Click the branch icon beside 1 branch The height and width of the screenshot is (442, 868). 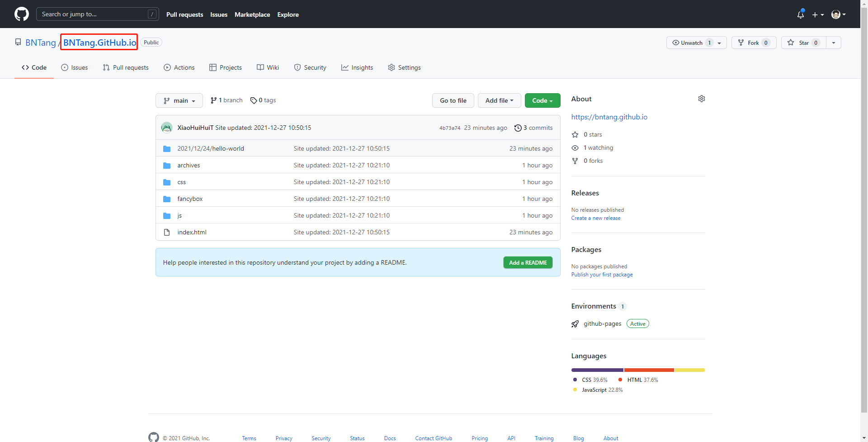[213, 100]
